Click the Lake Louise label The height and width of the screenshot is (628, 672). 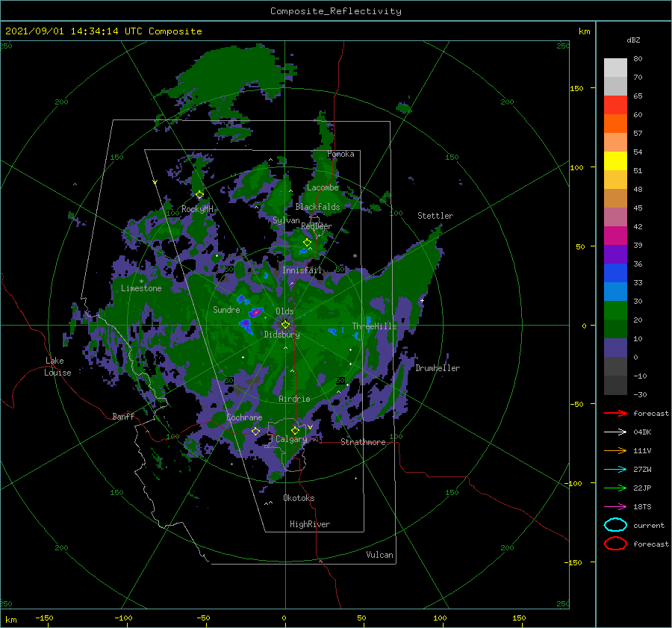point(57,367)
